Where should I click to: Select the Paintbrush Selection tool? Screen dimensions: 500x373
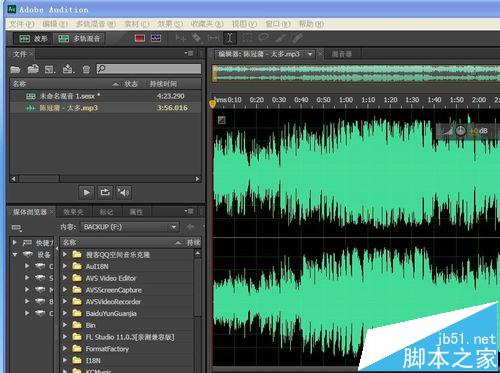[x=281, y=38]
